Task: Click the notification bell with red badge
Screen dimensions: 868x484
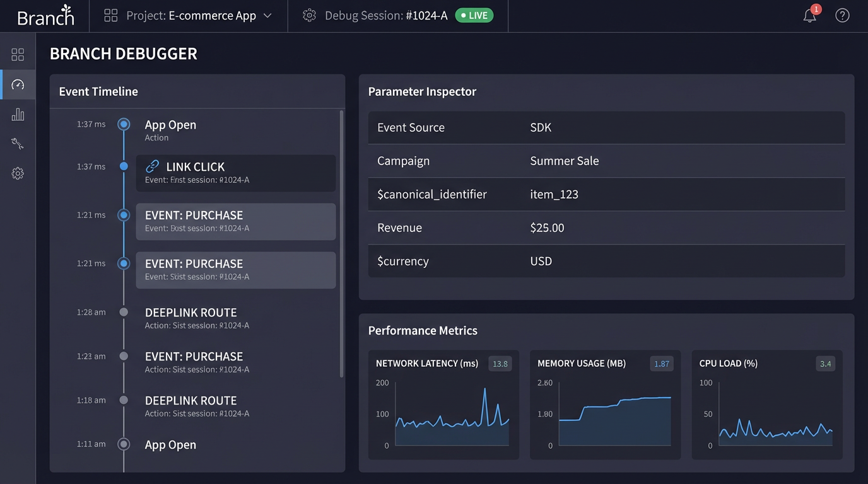Action: (810, 15)
